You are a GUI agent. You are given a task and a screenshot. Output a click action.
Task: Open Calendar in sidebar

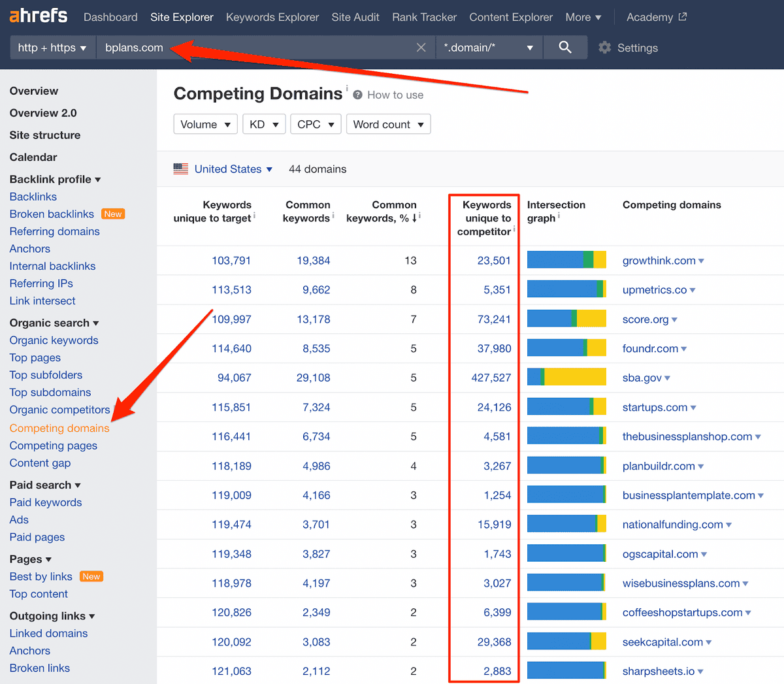click(33, 157)
